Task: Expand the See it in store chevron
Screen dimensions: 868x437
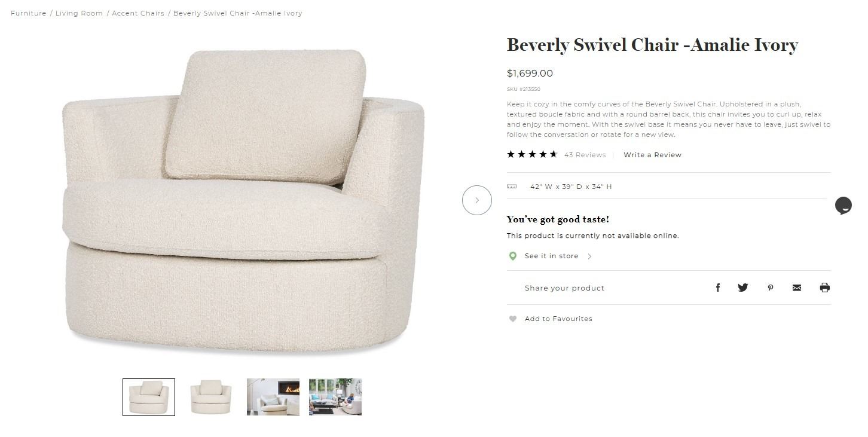Action: [x=589, y=256]
